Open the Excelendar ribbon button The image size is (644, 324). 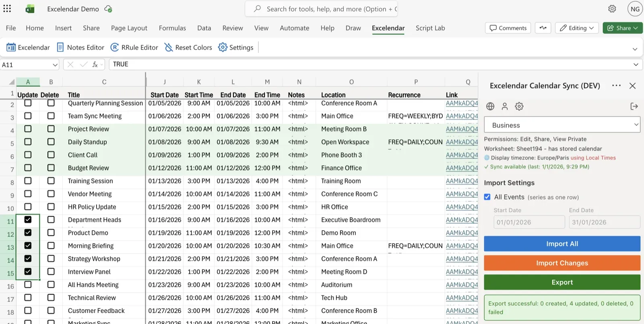28,47
